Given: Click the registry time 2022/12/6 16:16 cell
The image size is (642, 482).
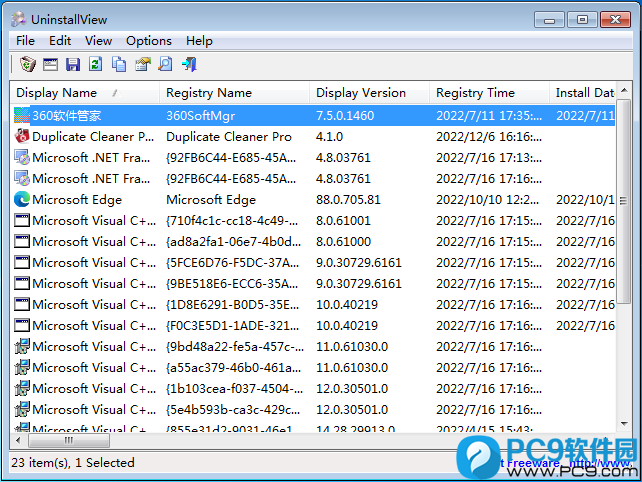Looking at the screenshot, I should coord(489,136).
